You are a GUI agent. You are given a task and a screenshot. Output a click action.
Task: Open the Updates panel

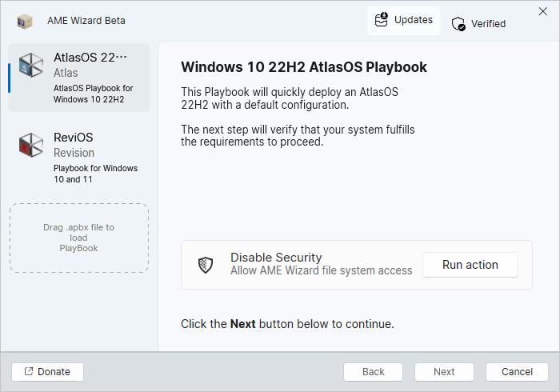(x=403, y=20)
